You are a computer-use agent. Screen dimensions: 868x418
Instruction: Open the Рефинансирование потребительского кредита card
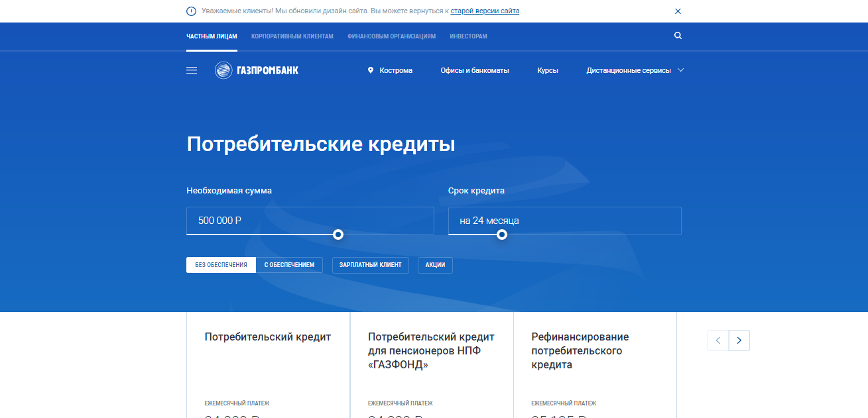tap(580, 350)
